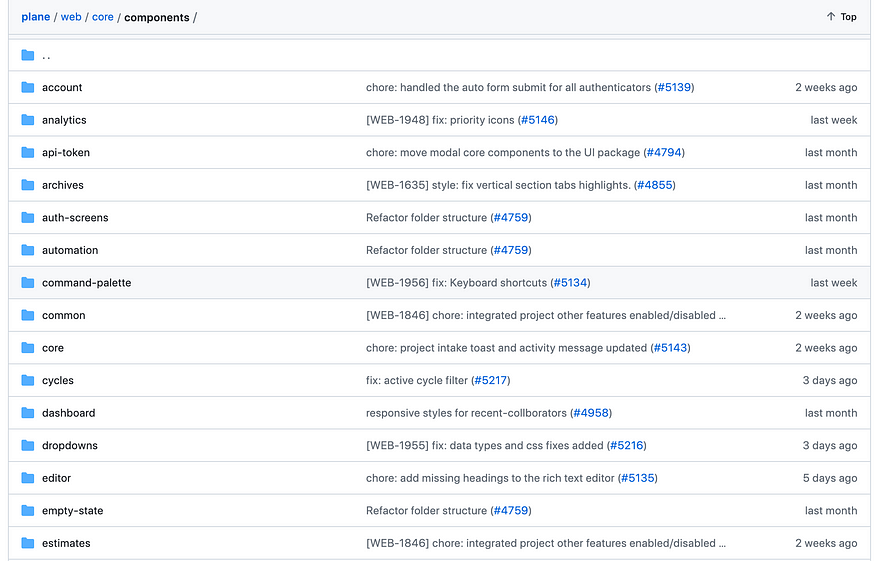The image size is (875, 561).
Task: Click the folder icon beside automation
Action: click(27, 250)
